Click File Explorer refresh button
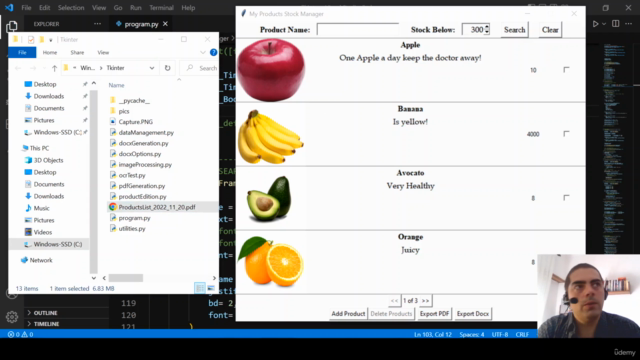The width and height of the screenshot is (640, 360). click(167, 68)
